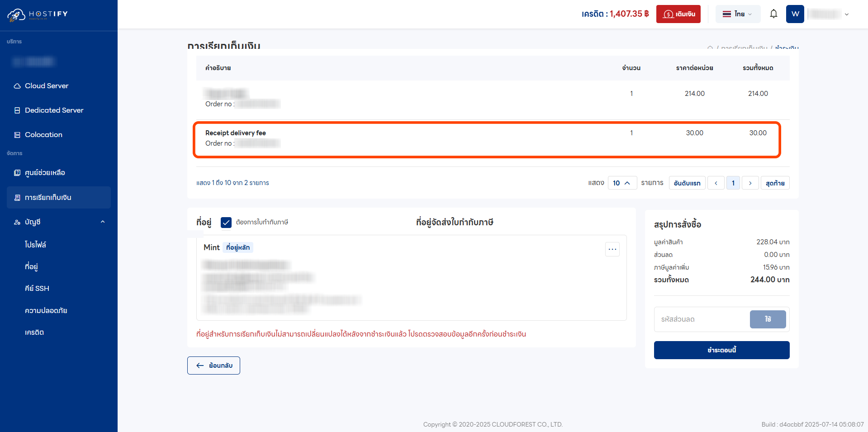Image resolution: width=868 pixels, height=432 pixels.
Task: Open the ไทย language selector
Action: [737, 14]
